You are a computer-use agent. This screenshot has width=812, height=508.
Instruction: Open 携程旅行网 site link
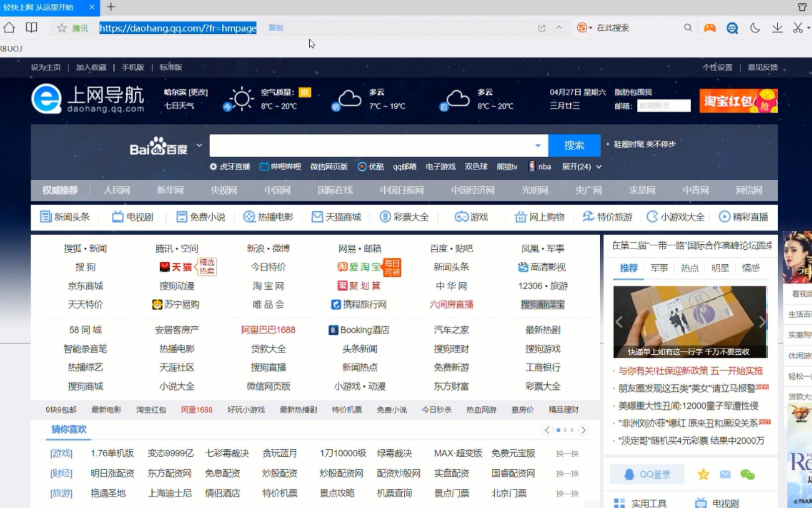click(x=359, y=305)
